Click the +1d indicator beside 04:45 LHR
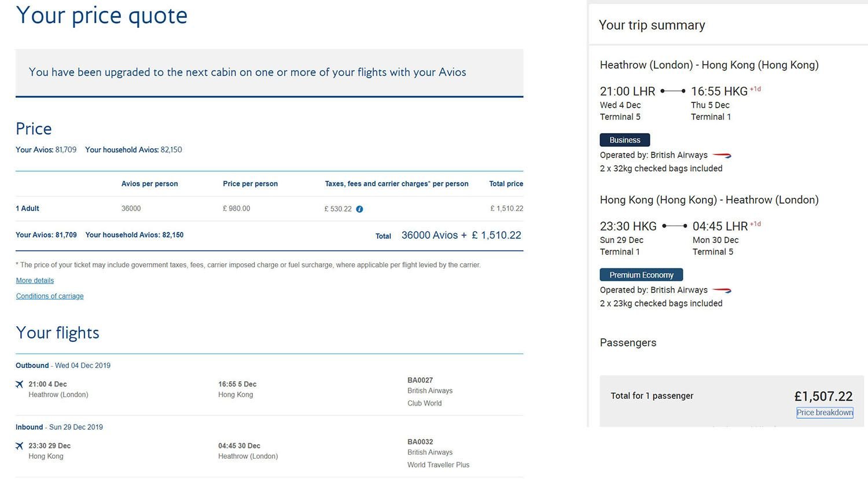Image resolution: width=868 pixels, height=479 pixels. click(x=755, y=224)
